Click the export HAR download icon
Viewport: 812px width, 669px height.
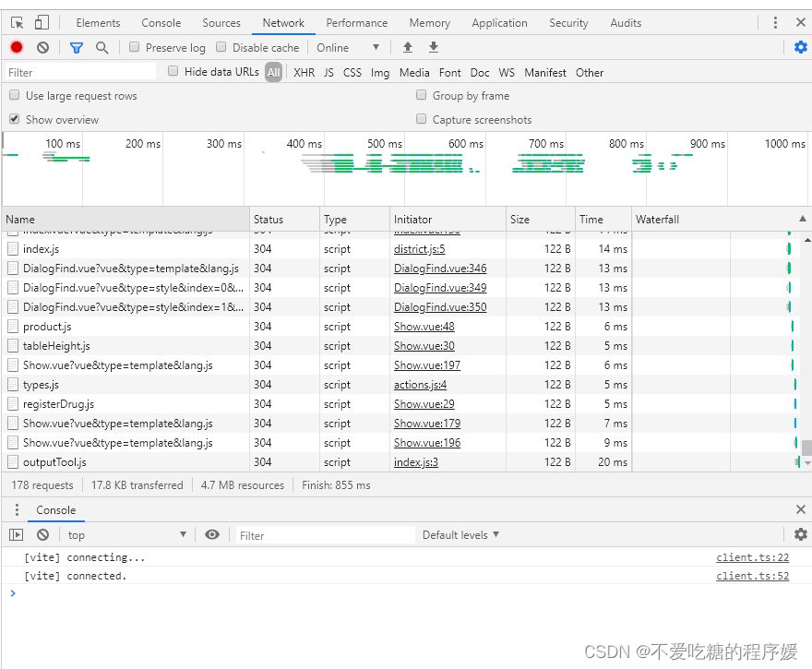point(434,47)
